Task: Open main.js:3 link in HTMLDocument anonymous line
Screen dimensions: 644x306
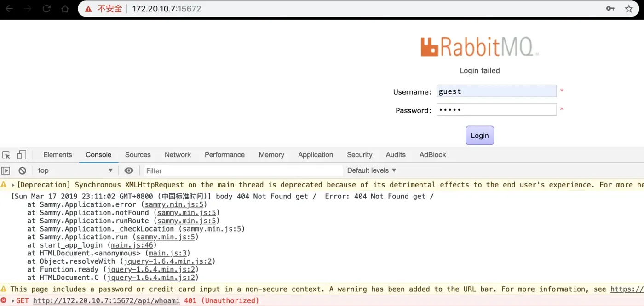Action: (x=167, y=253)
